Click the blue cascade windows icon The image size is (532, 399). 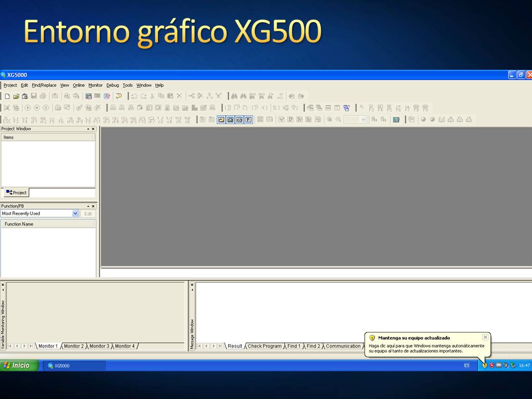346,108
